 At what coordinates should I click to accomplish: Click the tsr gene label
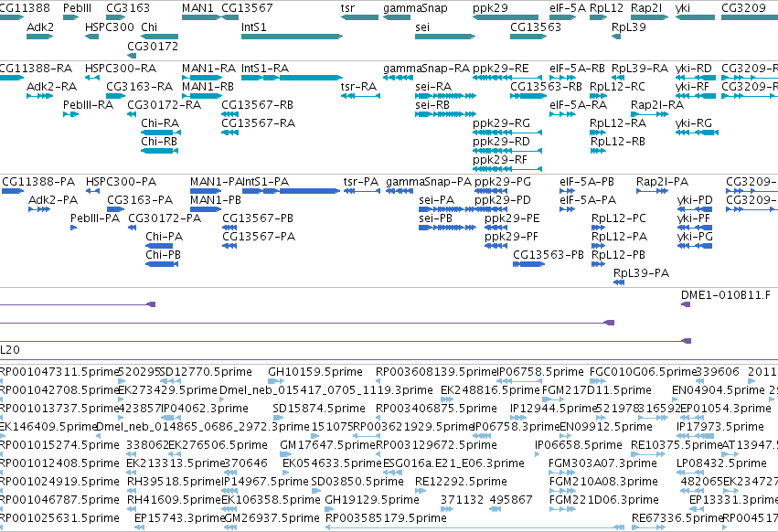347,8
